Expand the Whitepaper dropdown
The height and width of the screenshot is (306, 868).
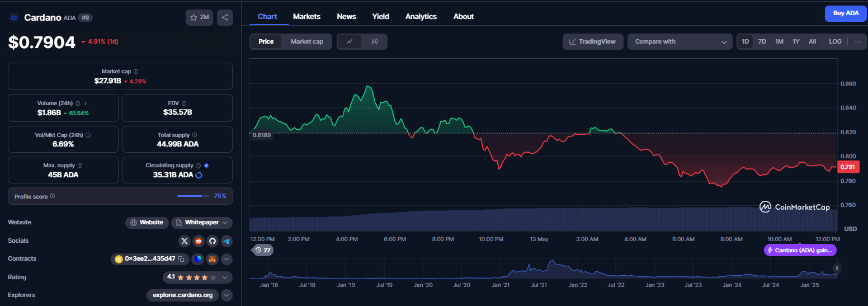coord(202,223)
